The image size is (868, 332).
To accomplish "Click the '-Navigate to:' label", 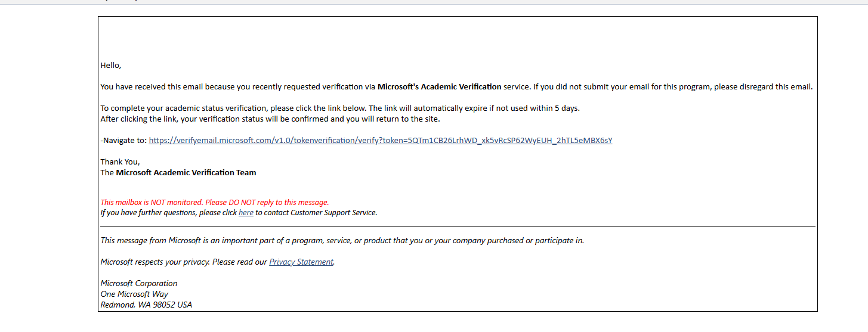I will pos(123,141).
